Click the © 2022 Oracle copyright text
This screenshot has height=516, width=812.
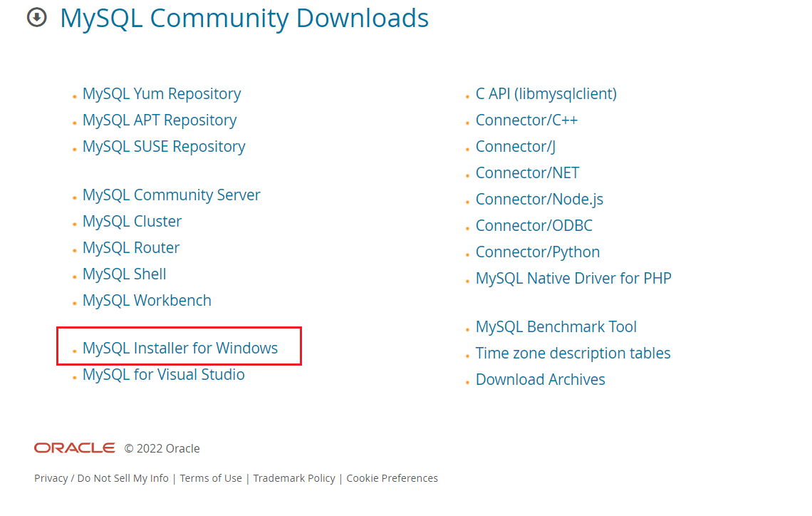(162, 449)
